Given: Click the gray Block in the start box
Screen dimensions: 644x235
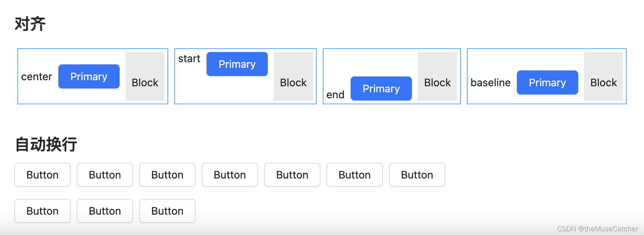Looking at the screenshot, I should click(293, 76).
